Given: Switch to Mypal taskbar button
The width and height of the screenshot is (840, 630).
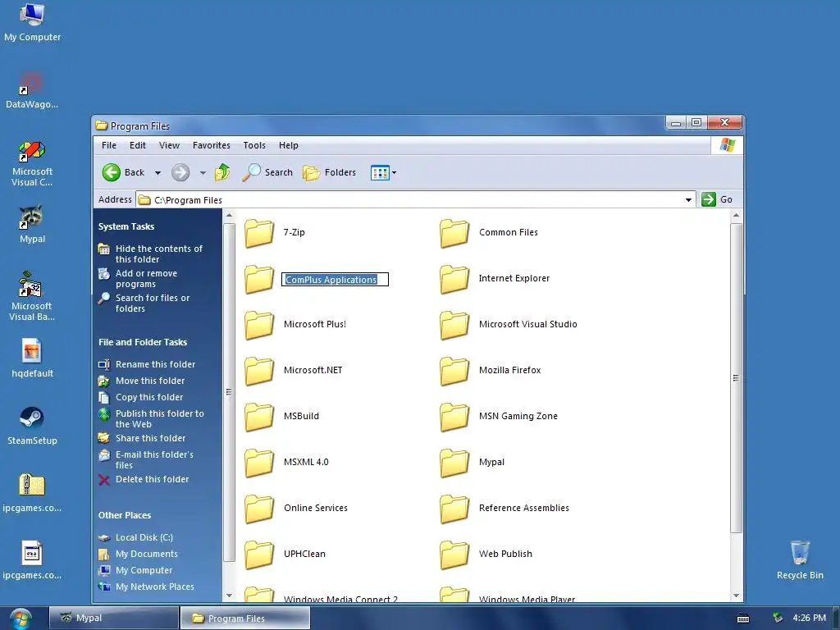Looking at the screenshot, I should (x=114, y=619).
